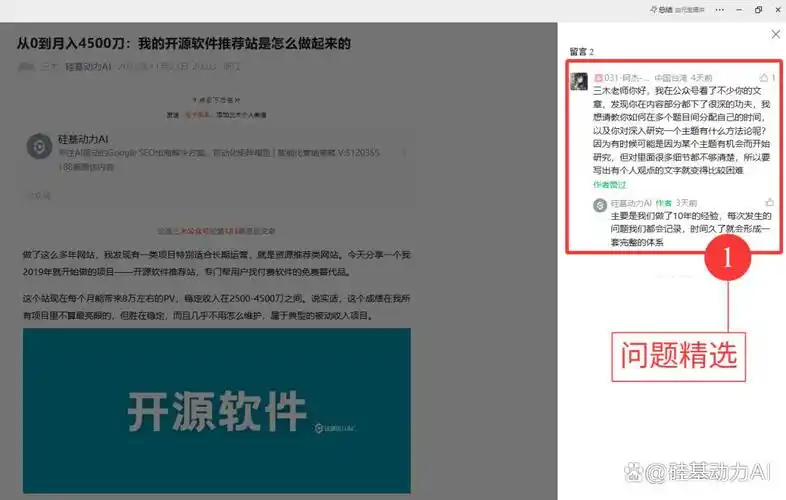Click the paragraph starting 这个站现在每个月
Screen dimensions: 786x500
217,307
